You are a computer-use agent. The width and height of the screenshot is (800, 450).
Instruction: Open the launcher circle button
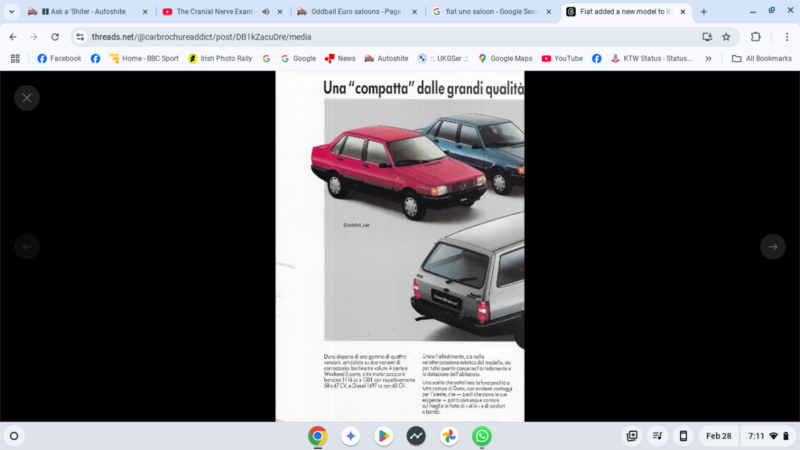[x=14, y=436]
